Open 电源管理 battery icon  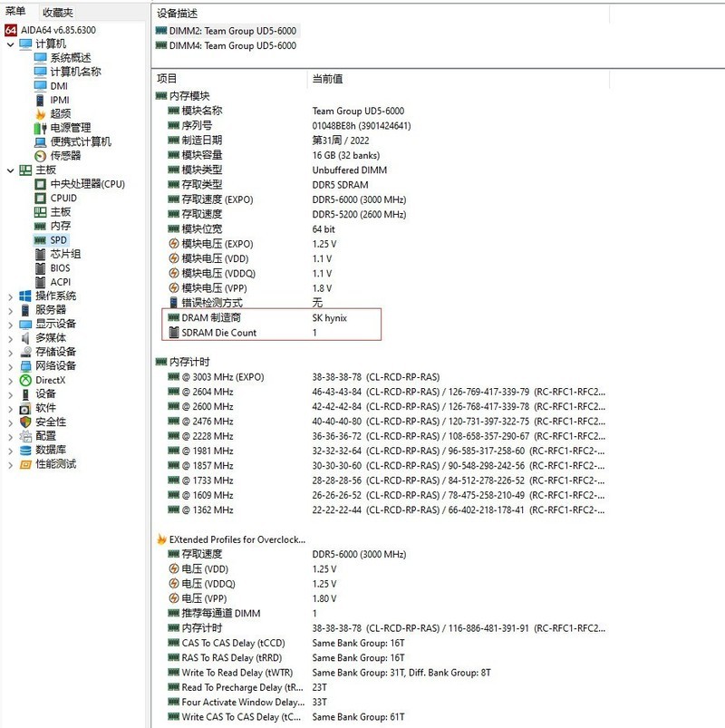(41, 128)
